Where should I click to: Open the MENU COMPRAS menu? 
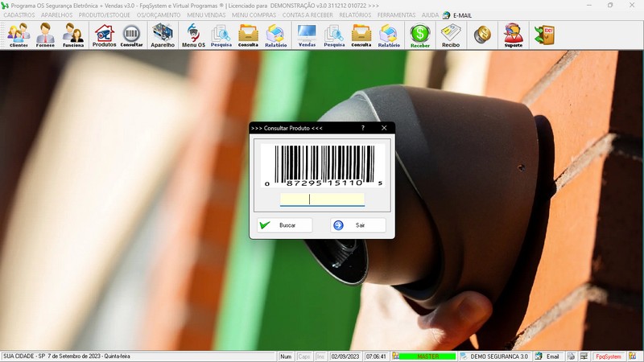point(254,15)
